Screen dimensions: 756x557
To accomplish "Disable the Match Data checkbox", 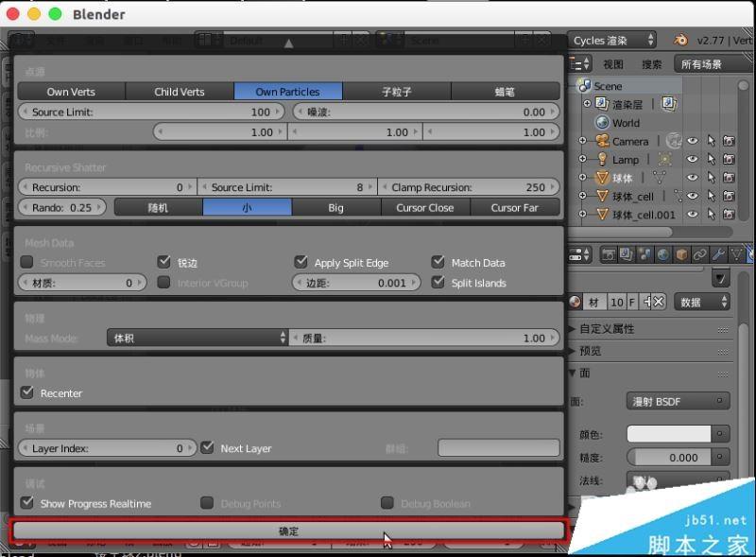I will (x=438, y=262).
